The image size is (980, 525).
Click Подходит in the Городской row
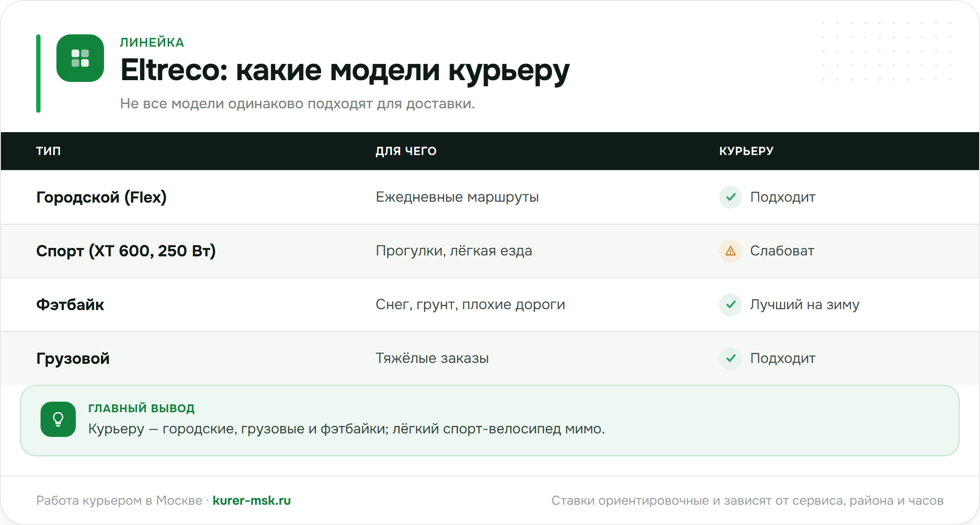click(x=783, y=197)
